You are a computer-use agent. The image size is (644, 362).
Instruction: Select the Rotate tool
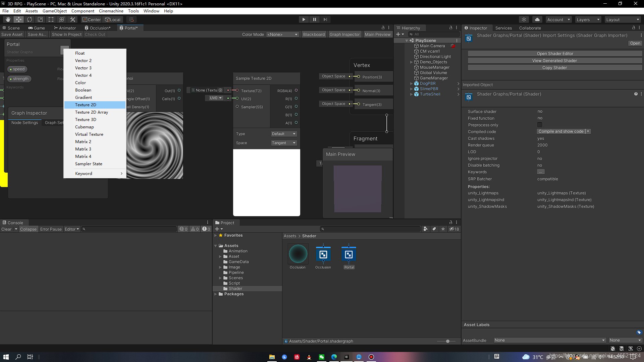30,19
